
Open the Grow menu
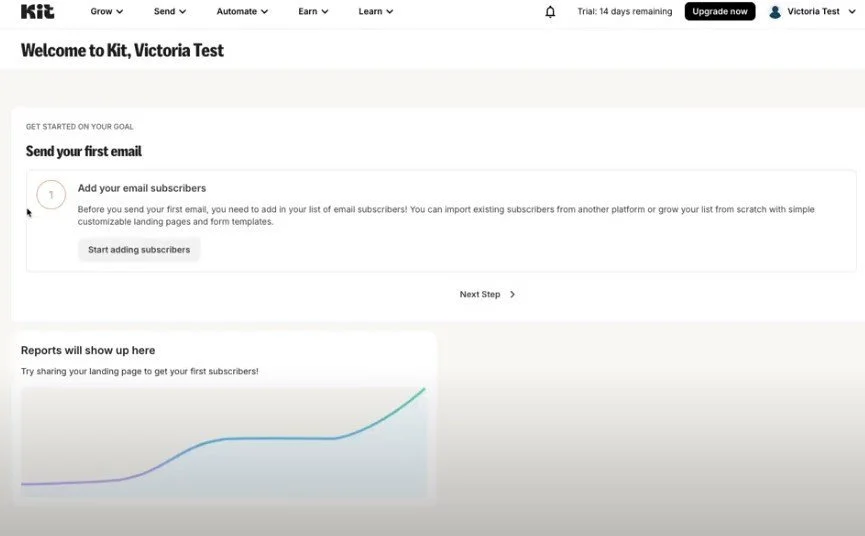[106, 12]
